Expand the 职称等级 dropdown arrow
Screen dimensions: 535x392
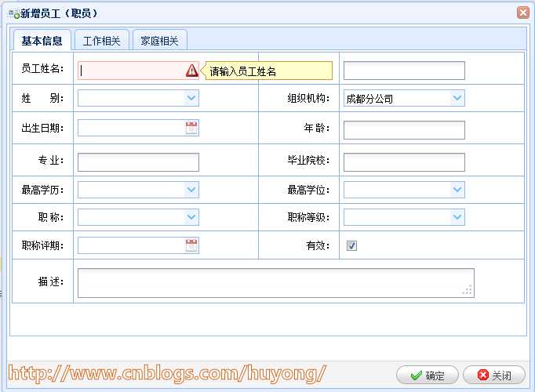[x=457, y=217]
